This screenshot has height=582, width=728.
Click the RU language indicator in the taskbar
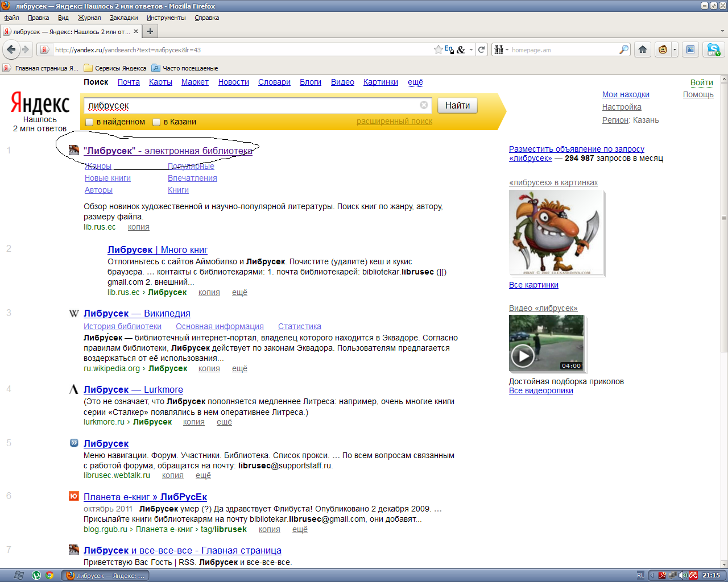641,575
